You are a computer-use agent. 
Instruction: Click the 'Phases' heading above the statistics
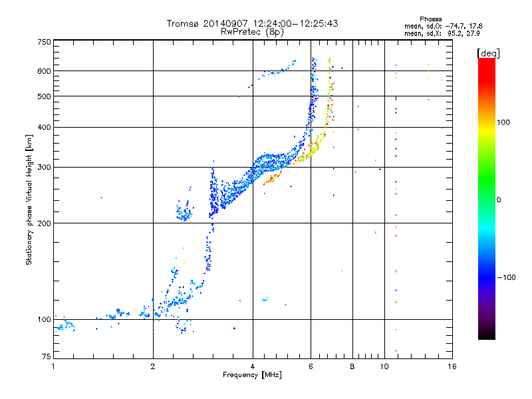click(x=430, y=19)
